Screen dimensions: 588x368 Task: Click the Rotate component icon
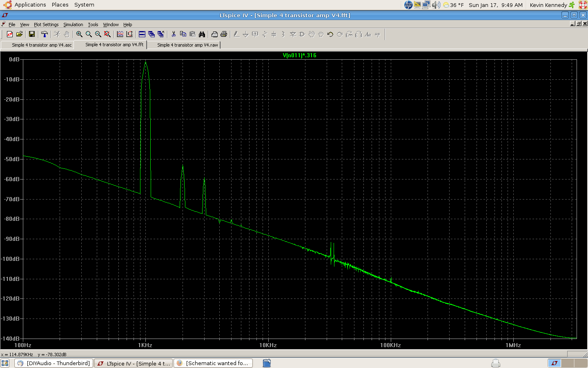pyautogui.click(x=349, y=34)
